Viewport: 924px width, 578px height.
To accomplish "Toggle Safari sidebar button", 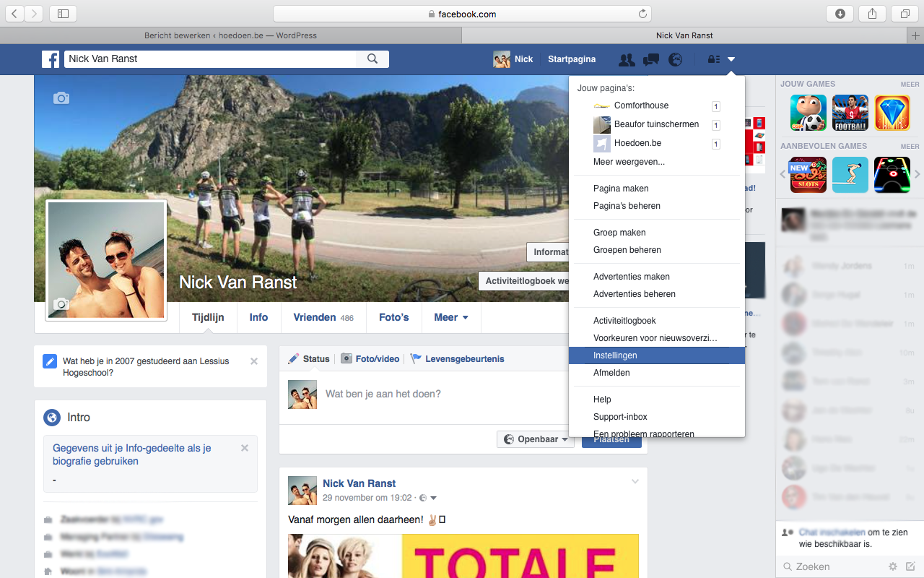I will coord(63,14).
